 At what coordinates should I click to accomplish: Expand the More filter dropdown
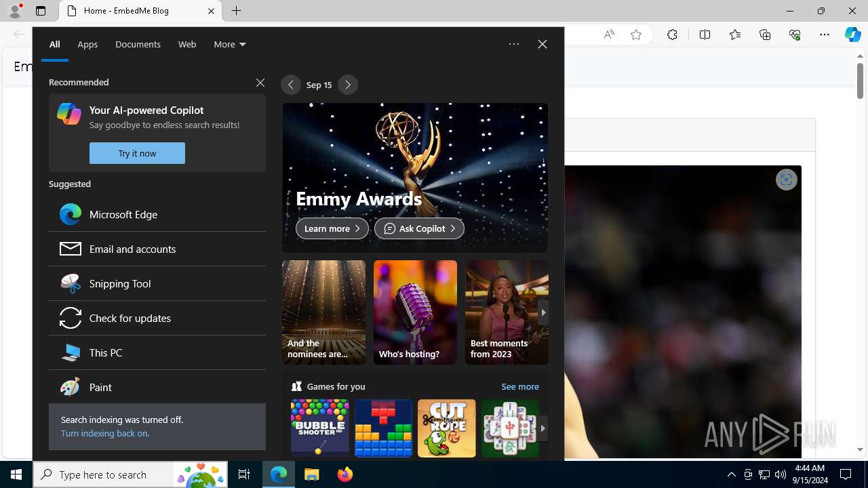[x=230, y=44]
